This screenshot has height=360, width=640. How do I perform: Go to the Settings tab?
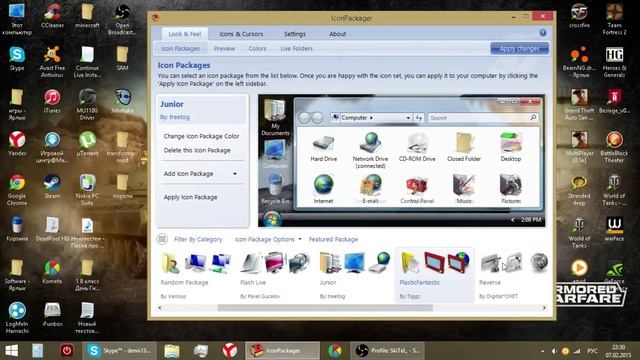coord(295,34)
